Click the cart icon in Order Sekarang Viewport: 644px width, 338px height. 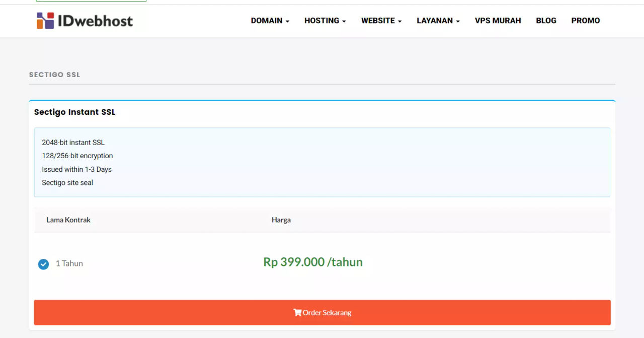coord(297,312)
